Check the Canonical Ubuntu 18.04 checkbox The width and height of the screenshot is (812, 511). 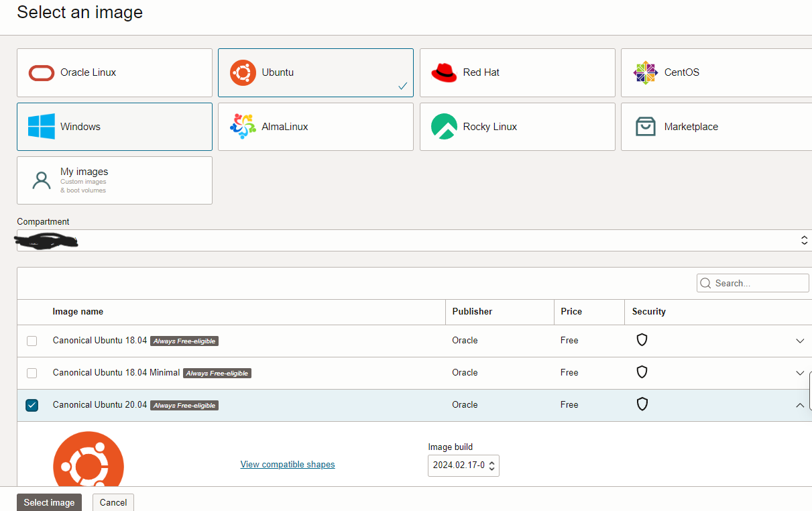[32, 341]
